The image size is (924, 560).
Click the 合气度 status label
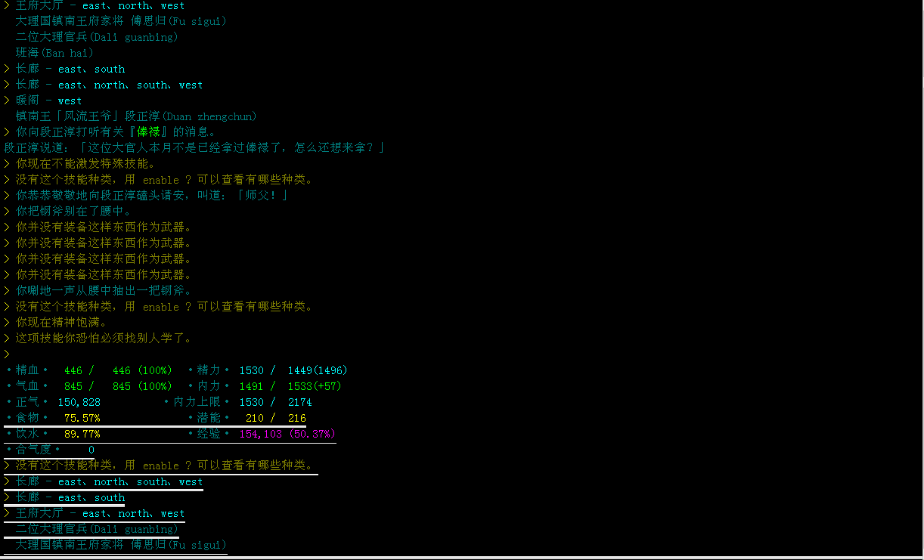(x=33, y=450)
